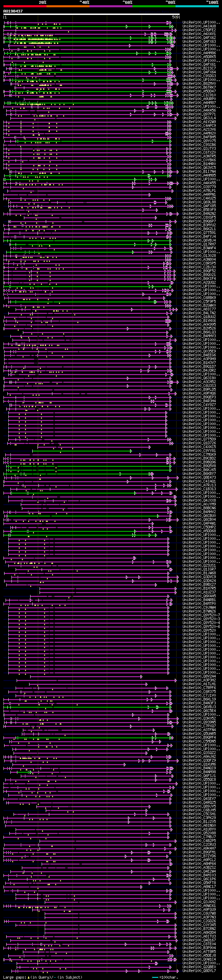Screen dimensions: 222x980
Task: Select label UniRef100_C4APC9
Action: click(199, 126)
